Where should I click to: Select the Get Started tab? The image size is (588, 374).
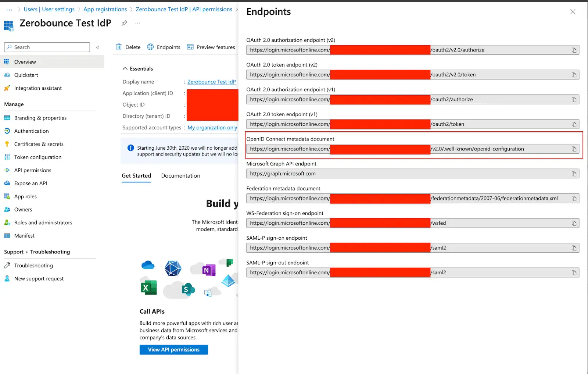coord(136,175)
